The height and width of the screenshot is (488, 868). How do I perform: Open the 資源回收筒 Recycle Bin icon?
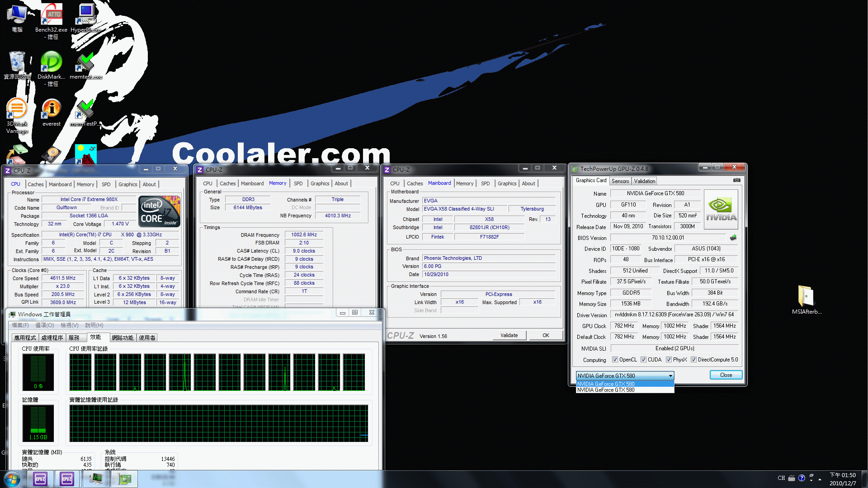pyautogui.click(x=17, y=66)
